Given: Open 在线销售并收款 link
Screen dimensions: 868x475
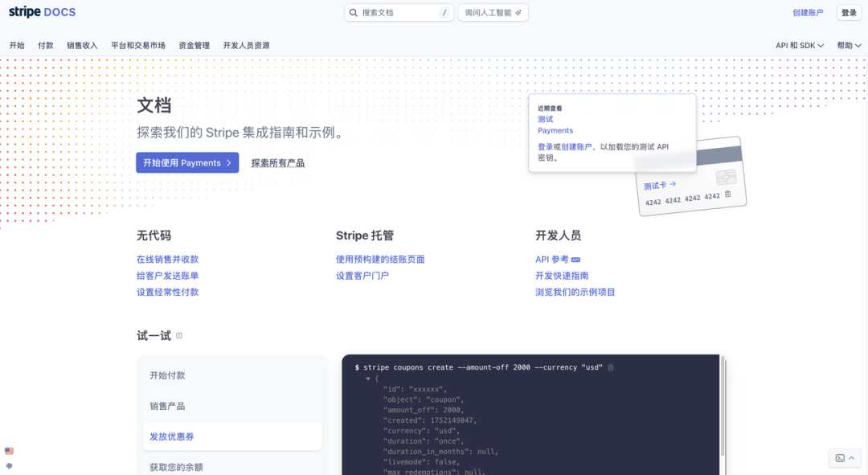Looking at the screenshot, I should point(167,259).
